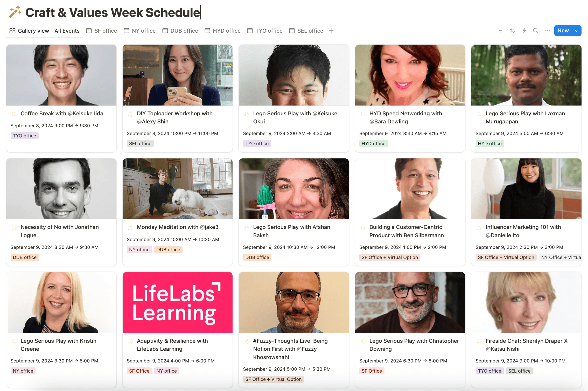This screenshot has height=391, width=588.
Task: Select the TYO office tab
Action: pyautogui.click(x=265, y=31)
